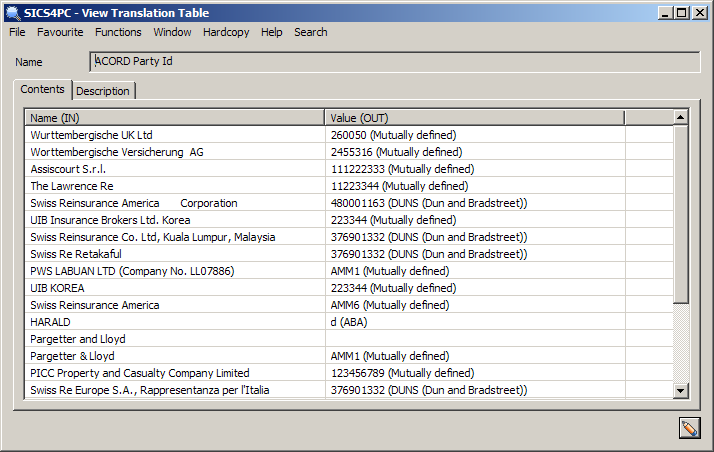Screen dimensions: 714x452
Task: Open the Hardcopy menu
Action: (x=226, y=32)
